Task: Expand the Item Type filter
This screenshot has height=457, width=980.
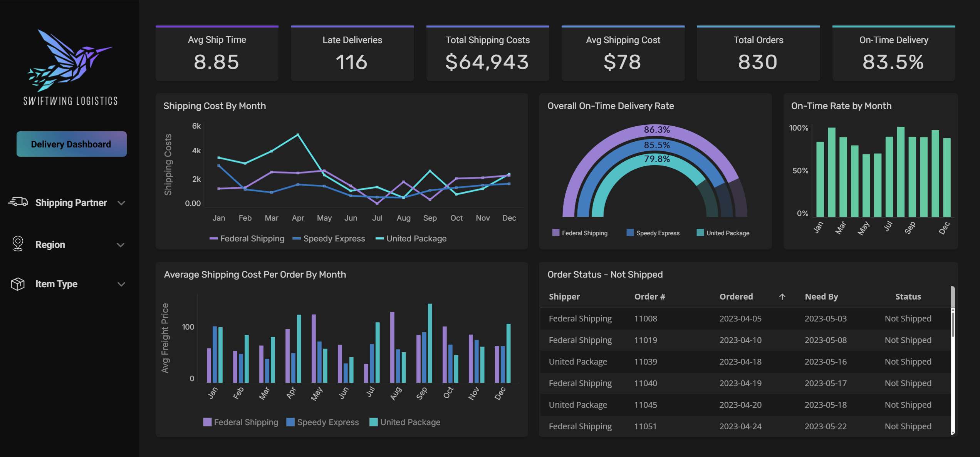Action: (x=122, y=284)
